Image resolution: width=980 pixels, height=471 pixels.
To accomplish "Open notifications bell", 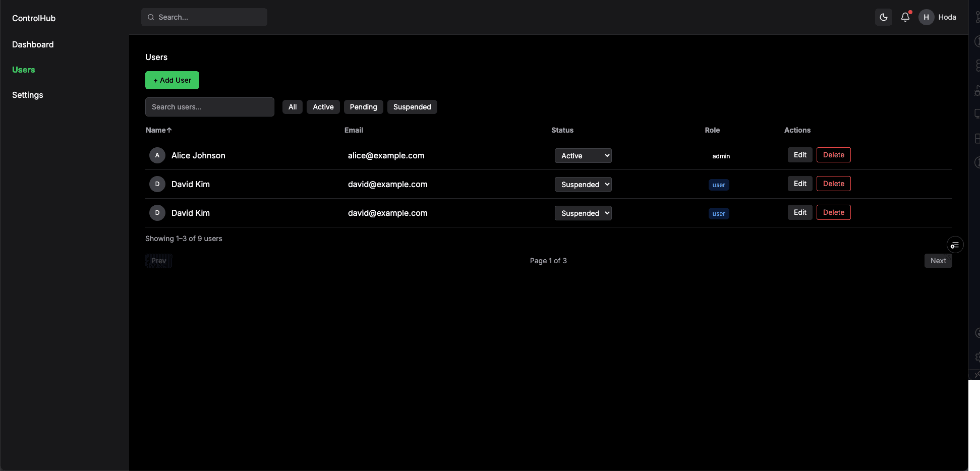I will pos(905,17).
